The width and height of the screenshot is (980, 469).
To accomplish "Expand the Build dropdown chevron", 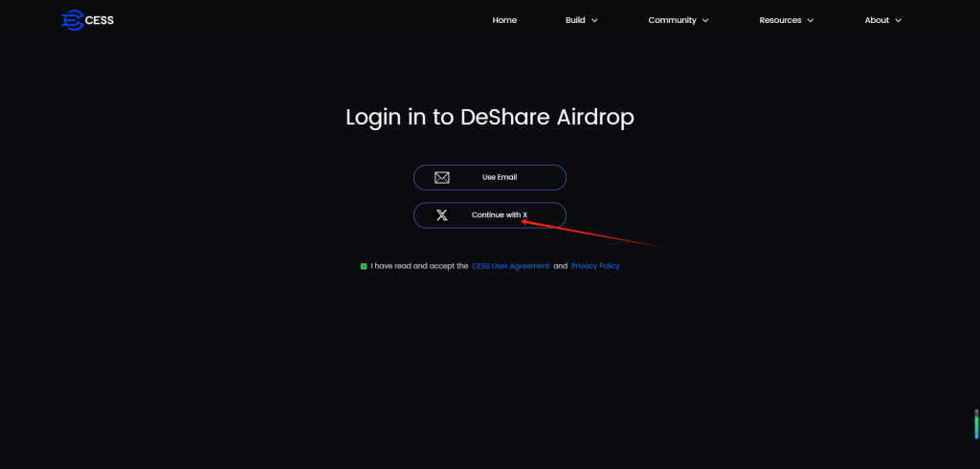I will point(594,21).
